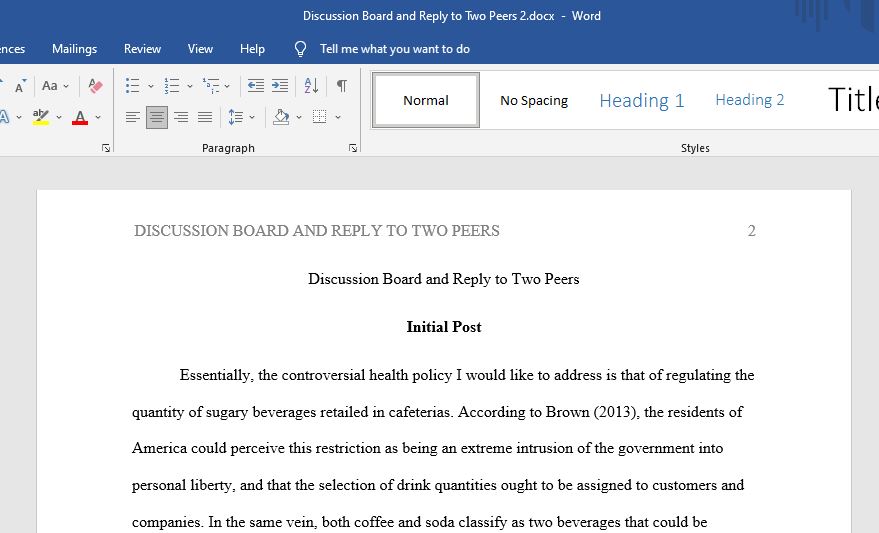879x533 pixels.
Task: Apply multilevel list formatting
Action: [x=211, y=86]
